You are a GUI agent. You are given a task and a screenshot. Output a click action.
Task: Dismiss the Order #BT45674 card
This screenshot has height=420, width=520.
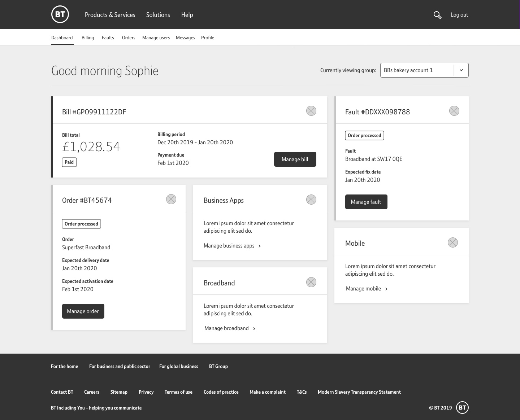[x=171, y=199]
